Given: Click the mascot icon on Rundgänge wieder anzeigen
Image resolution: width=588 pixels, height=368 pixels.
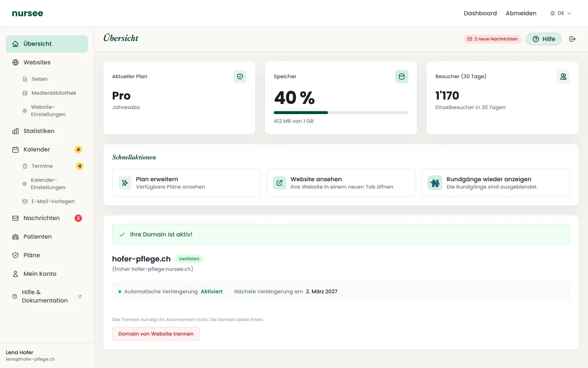Looking at the screenshot, I should pos(435,183).
